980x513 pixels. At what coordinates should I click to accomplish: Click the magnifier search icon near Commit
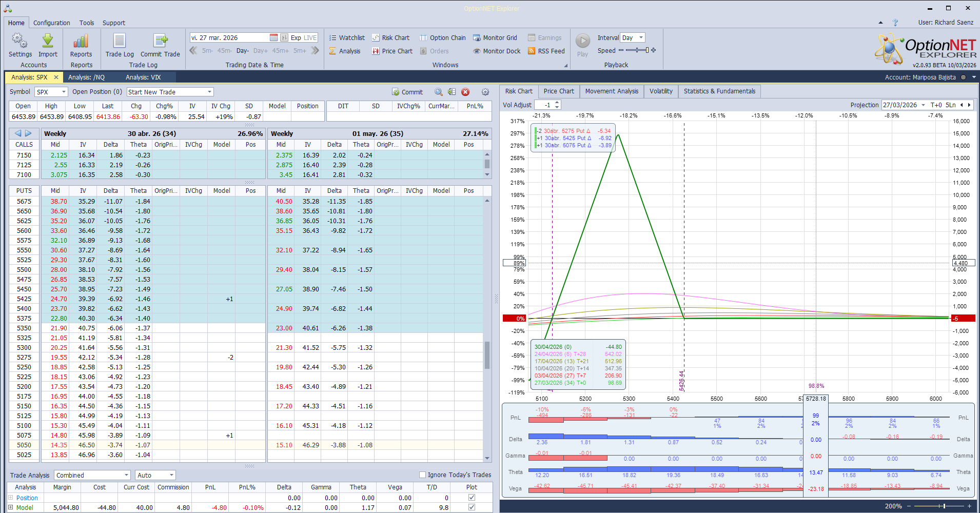pyautogui.click(x=438, y=92)
